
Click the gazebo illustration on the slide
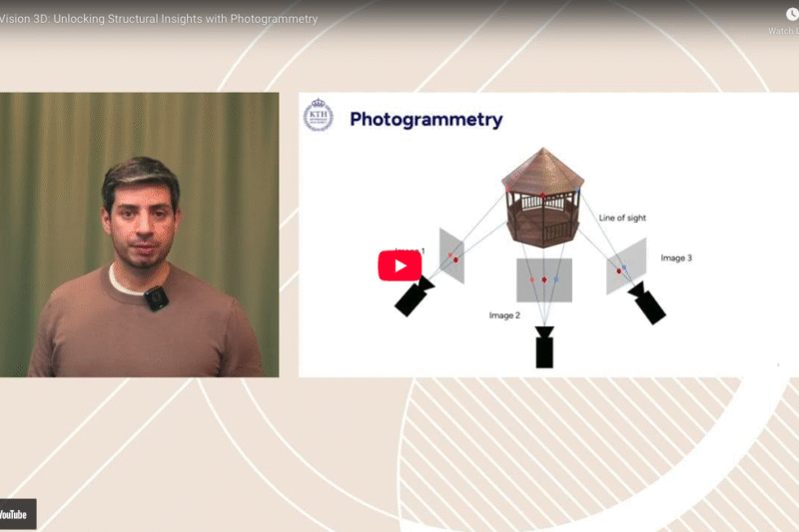click(542, 196)
